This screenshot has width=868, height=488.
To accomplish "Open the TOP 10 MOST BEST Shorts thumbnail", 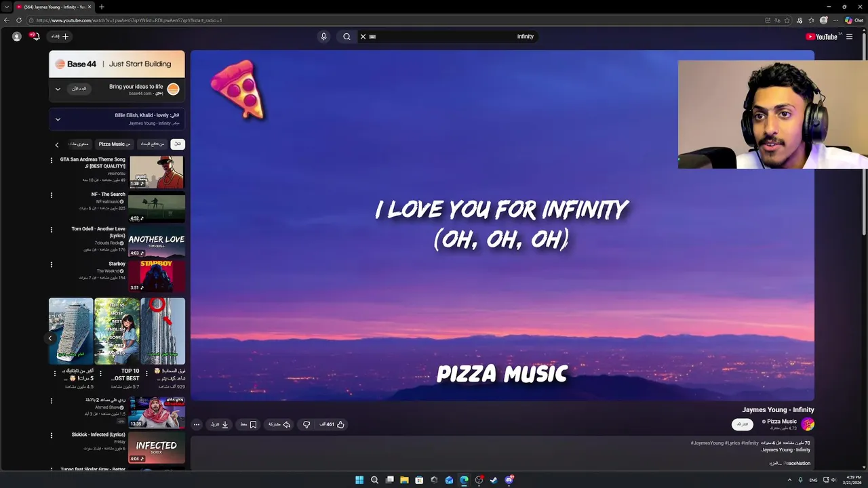I will pos(117,331).
